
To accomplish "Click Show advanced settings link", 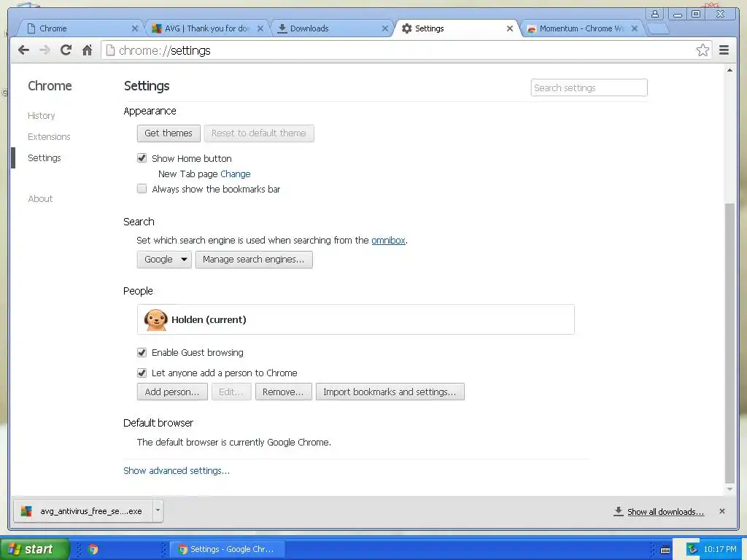I will (177, 470).
